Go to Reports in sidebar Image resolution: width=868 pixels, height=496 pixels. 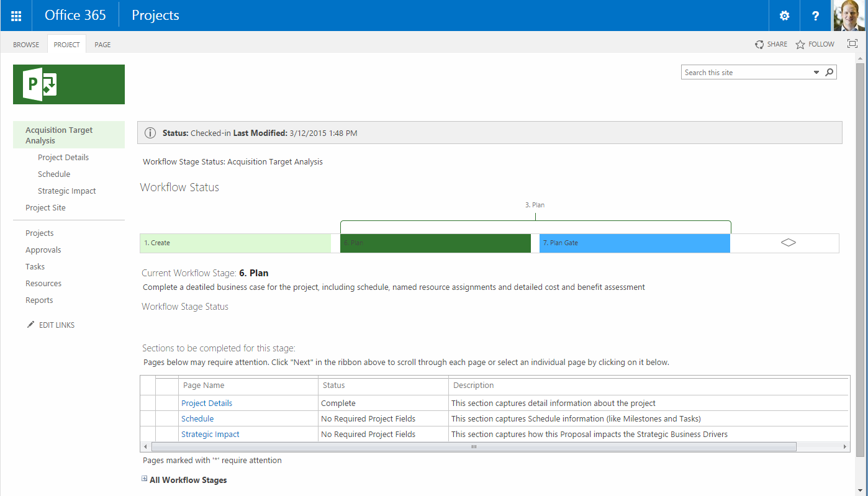coord(39,300)
